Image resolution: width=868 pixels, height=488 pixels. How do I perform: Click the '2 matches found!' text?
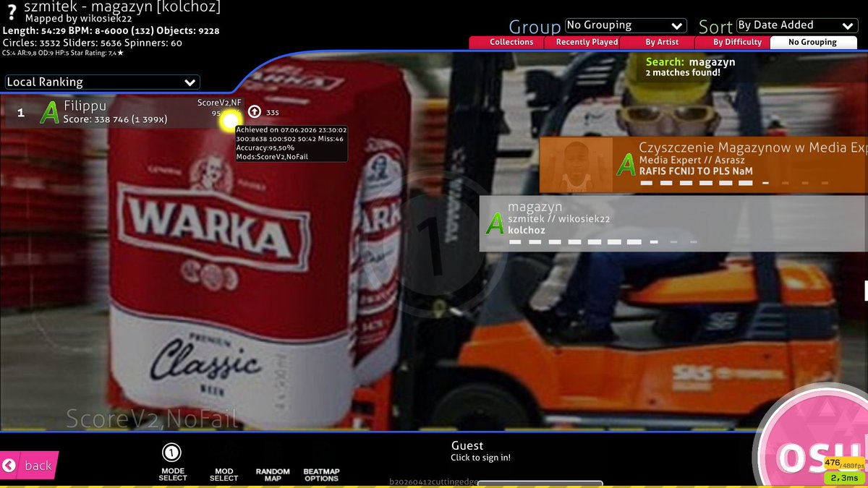683,73
